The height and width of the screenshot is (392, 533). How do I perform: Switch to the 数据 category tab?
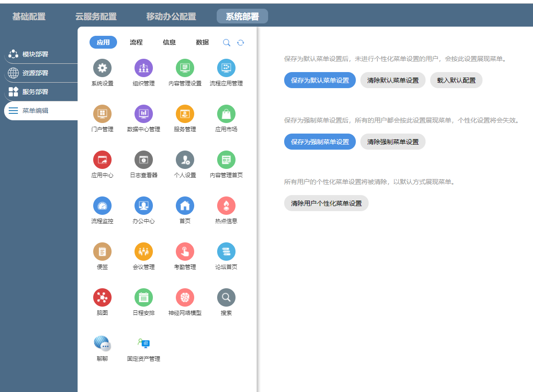tap(202, 42)
